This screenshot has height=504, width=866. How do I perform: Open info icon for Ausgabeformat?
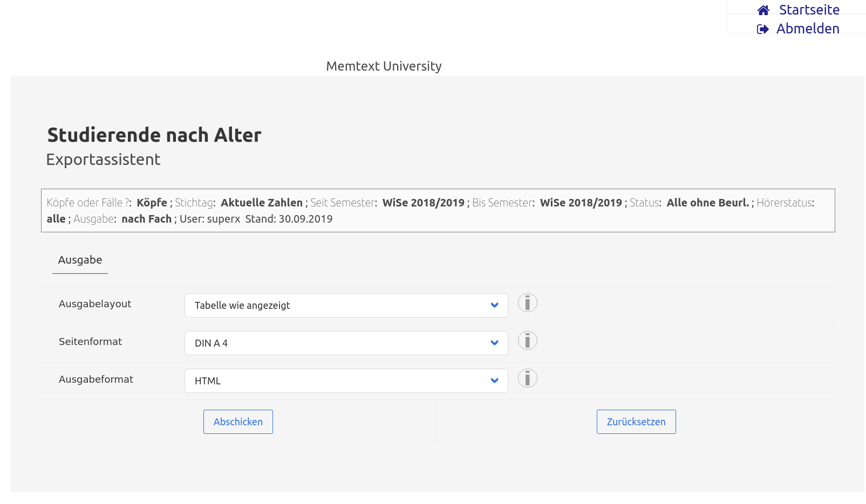pos(528,378)
